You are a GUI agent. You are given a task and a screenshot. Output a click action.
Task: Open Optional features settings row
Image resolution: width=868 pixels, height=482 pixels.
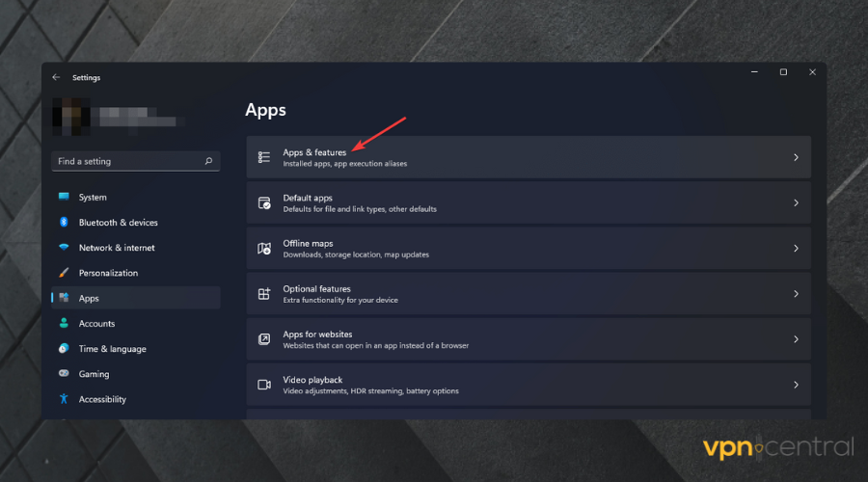click(528, 293)
